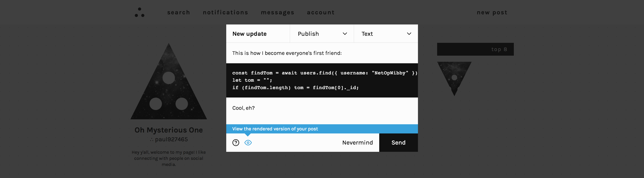The image size is (644, 178).
Task: Open the Publish dropdown
Action: 322,34
